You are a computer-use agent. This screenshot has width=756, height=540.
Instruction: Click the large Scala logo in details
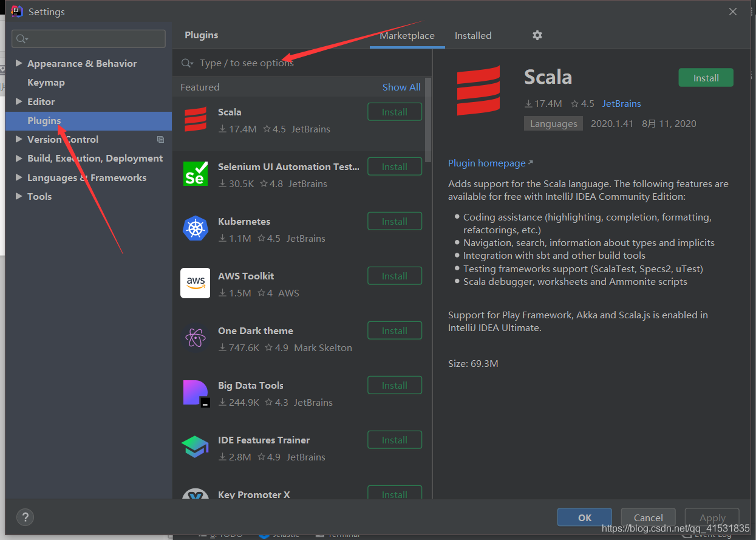(478, 91)
